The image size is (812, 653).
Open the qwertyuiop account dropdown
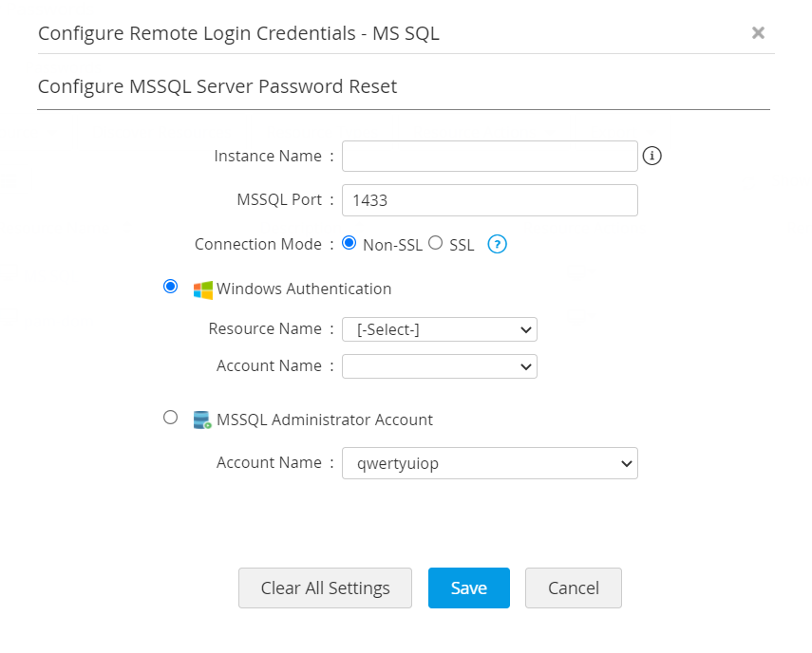click(489, 463)
